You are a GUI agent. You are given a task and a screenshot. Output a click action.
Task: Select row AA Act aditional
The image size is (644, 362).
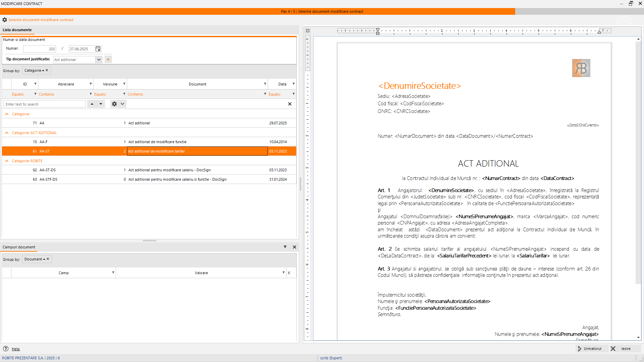149,123
